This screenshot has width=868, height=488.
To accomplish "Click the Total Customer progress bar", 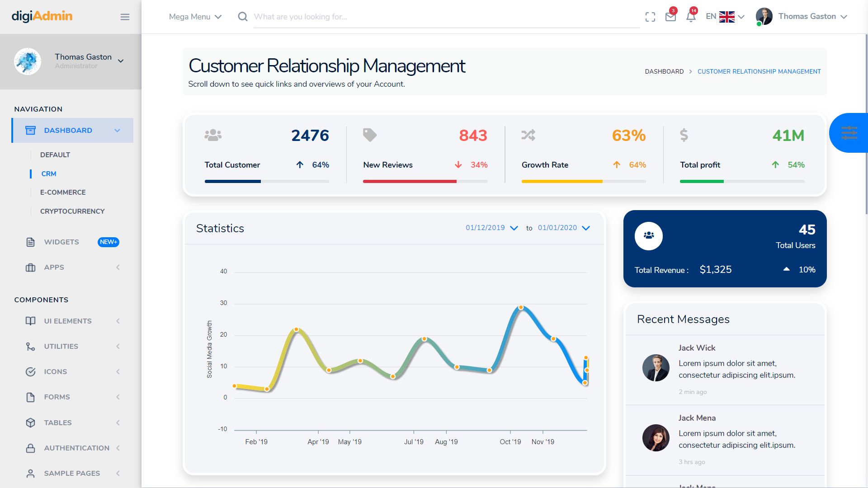I will pyautogui.click(x=267, y=181).
